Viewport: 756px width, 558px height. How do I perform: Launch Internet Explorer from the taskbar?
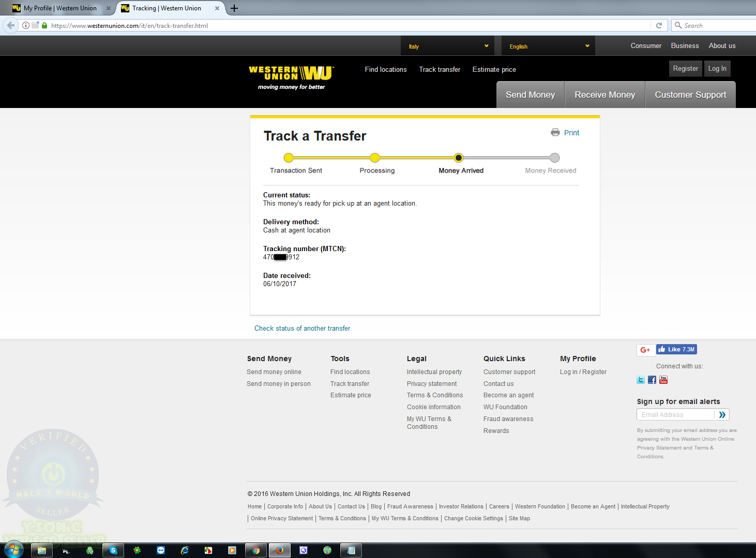click(185, 550)
